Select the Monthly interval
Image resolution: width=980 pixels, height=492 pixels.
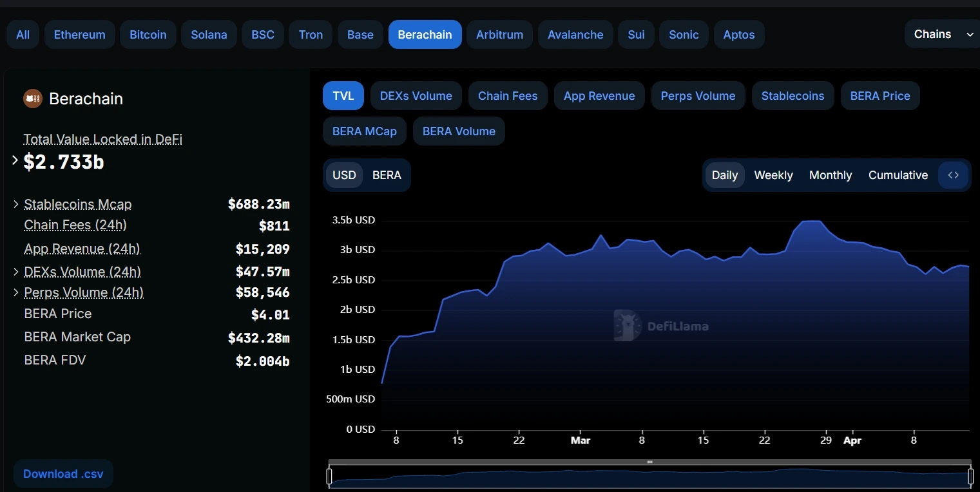[831, 175]
